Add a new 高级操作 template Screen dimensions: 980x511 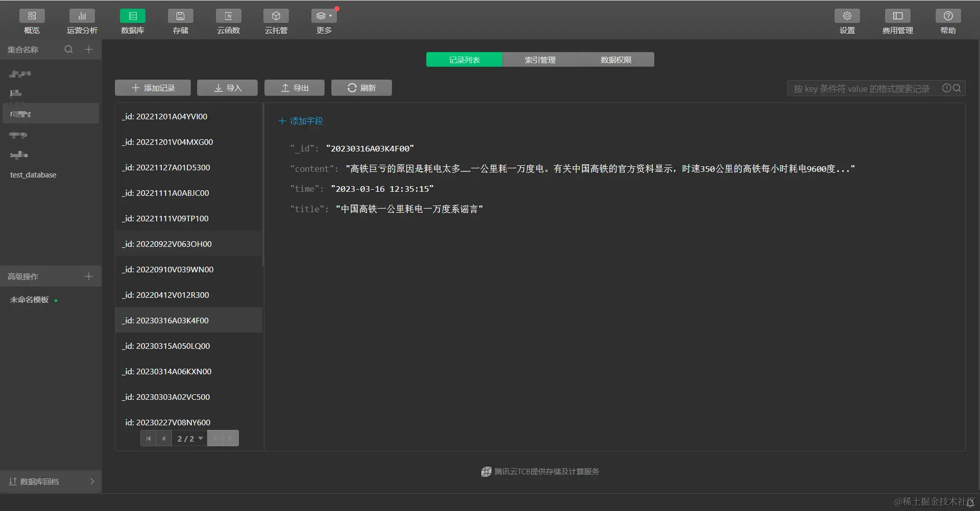click(89, 276)
